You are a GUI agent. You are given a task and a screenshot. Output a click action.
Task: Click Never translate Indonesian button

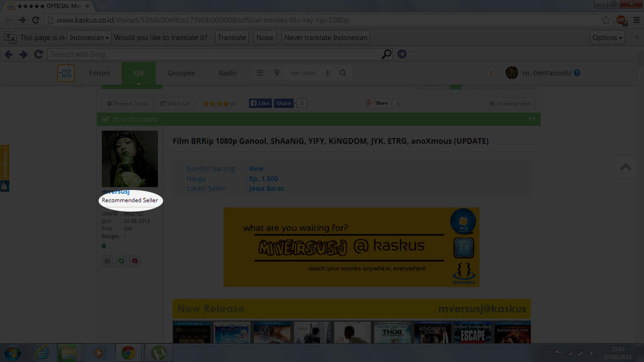point(326,37)
